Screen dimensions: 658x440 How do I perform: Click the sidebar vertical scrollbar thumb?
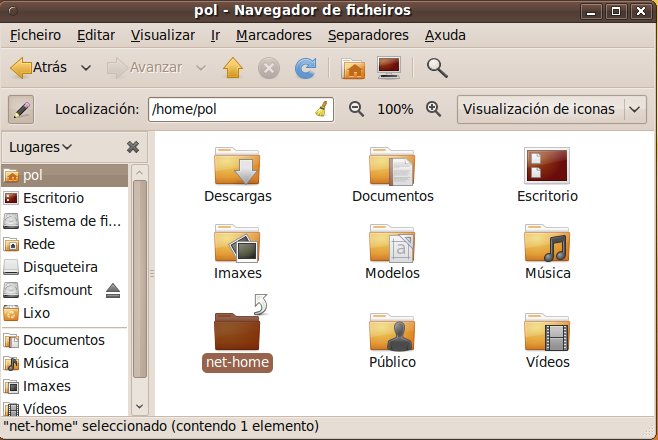tap(140, 279)
